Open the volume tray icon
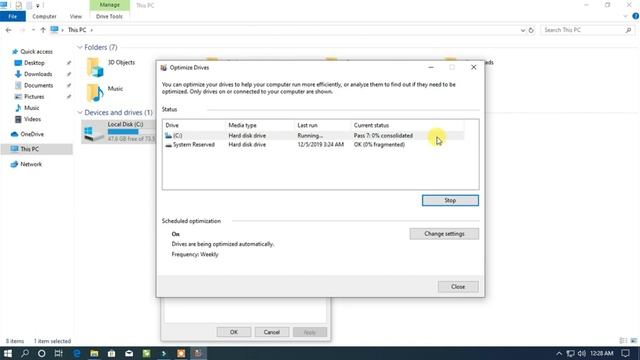The height and width of the screenshot is (360, 640). pos(582,353)
